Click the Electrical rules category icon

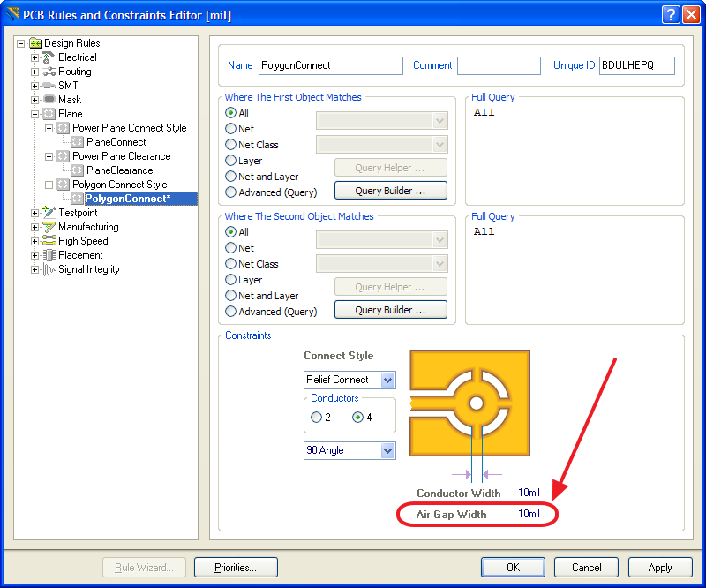click(49, 57)
